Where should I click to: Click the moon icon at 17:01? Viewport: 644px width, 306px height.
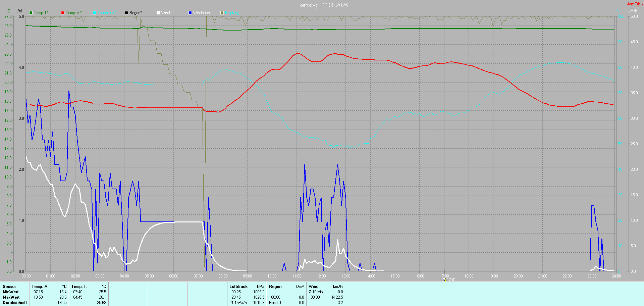pyautogui.click(x=445, y=279)
